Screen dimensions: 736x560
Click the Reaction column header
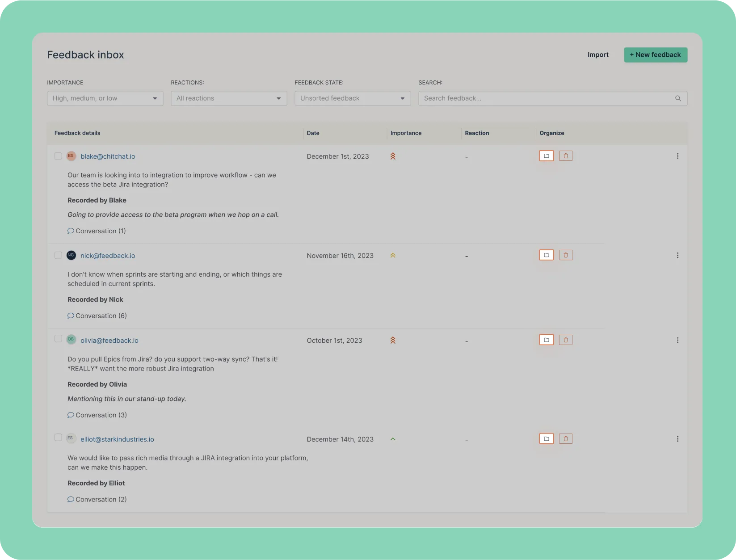[477, 133]
